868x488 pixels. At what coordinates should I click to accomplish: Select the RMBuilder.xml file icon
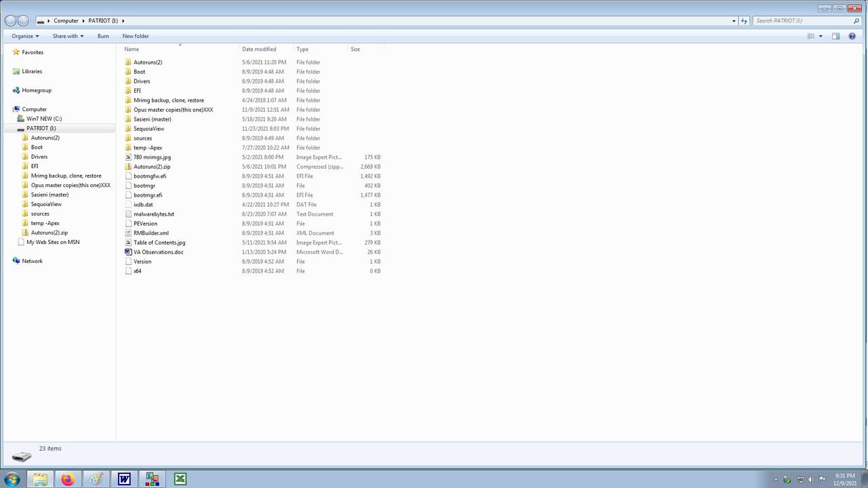(x=128, y=233)
